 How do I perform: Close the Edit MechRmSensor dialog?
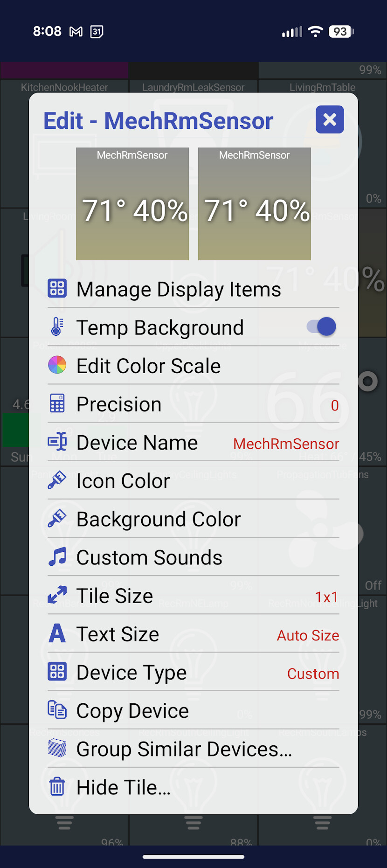pyautogui.click(x=330, y=120)
